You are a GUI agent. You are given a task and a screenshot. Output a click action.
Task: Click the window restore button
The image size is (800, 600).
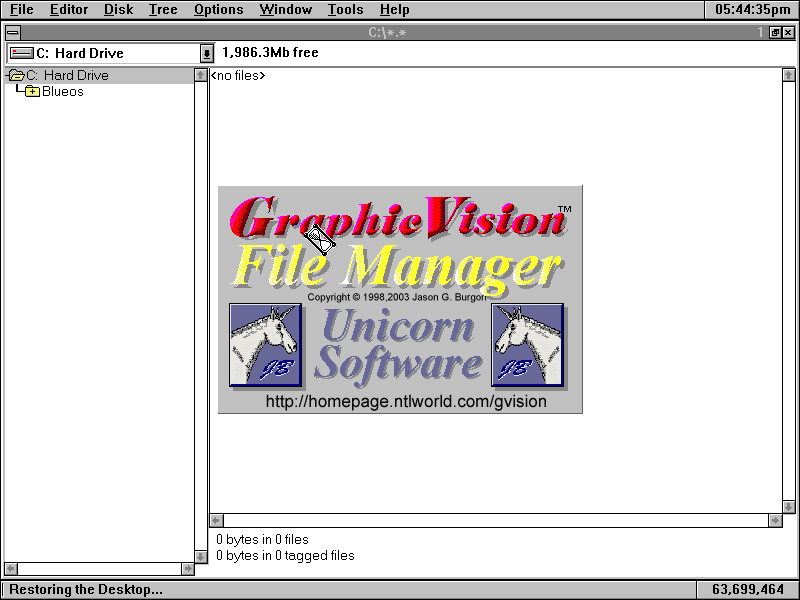pos(775,33)
